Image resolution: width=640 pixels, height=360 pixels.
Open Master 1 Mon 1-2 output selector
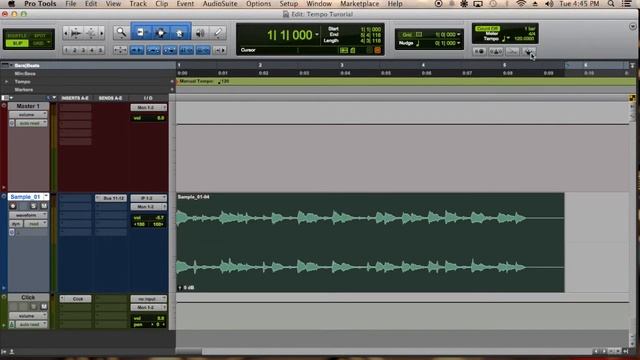click(x=149, y=107)
